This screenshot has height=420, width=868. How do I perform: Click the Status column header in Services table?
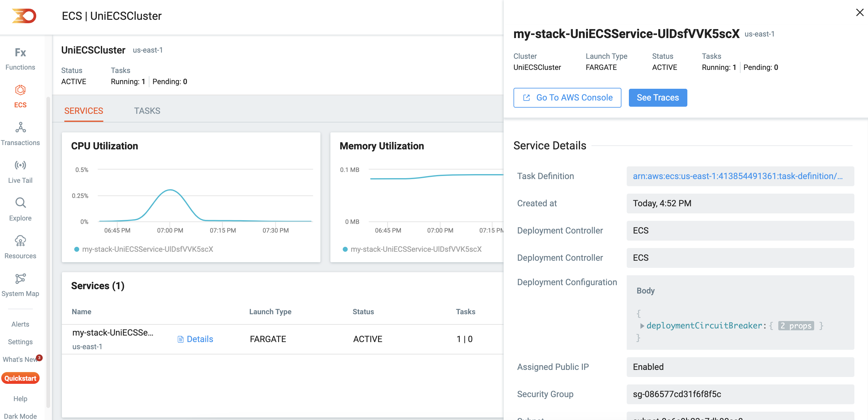(x=363, y=311)
